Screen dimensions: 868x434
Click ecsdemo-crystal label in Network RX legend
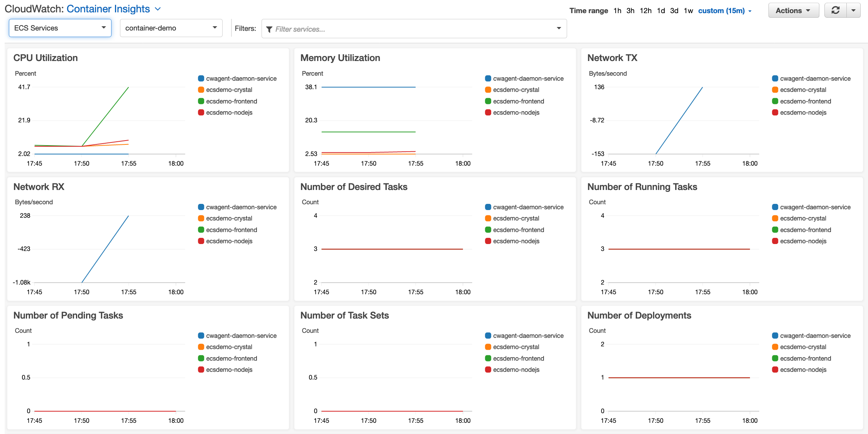229,218
